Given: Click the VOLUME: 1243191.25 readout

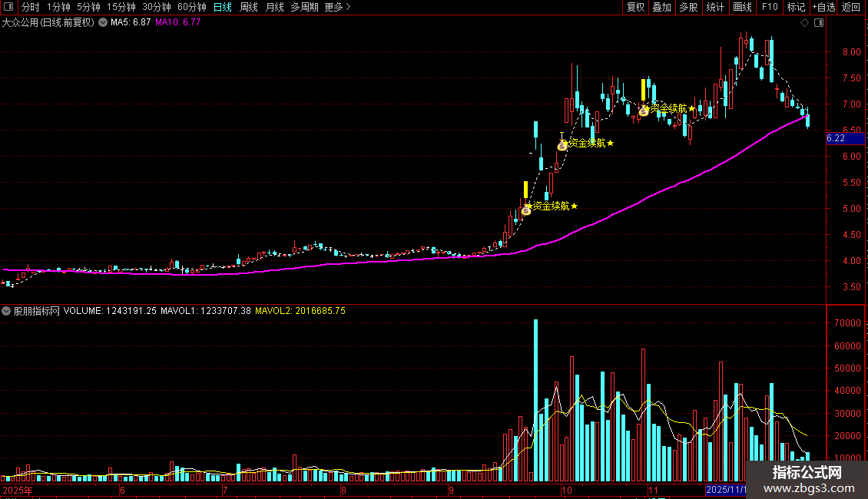Looking at the screenshot, I should tap(110, 311).
